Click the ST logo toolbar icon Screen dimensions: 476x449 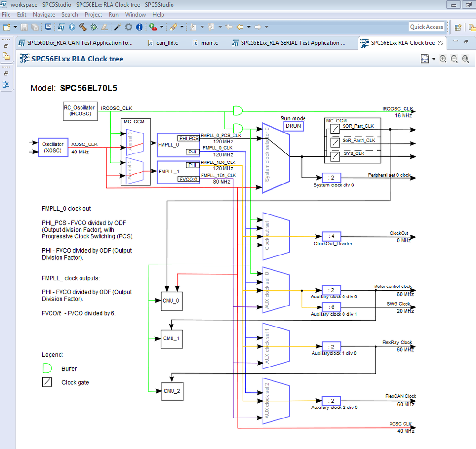[x=61, y=27]
